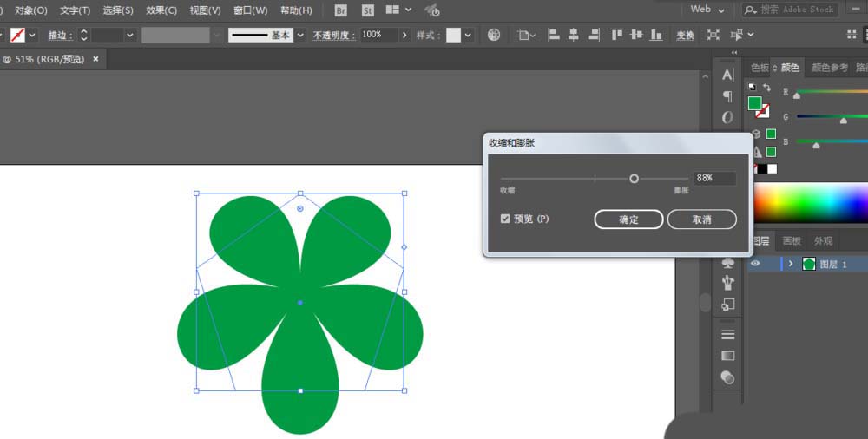Click the pucker and bloat slider handle
The image size is (868, 439).
(x=634, y=178)
